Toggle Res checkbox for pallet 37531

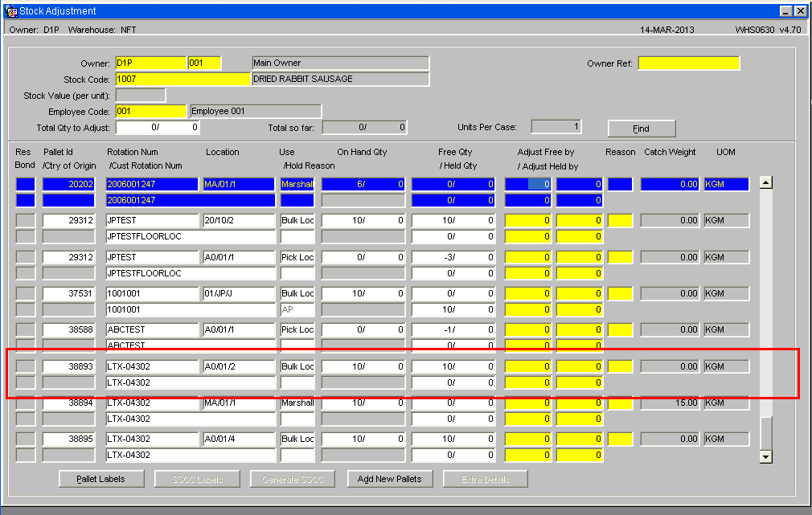pyautogui.click(x=26, y=293)
